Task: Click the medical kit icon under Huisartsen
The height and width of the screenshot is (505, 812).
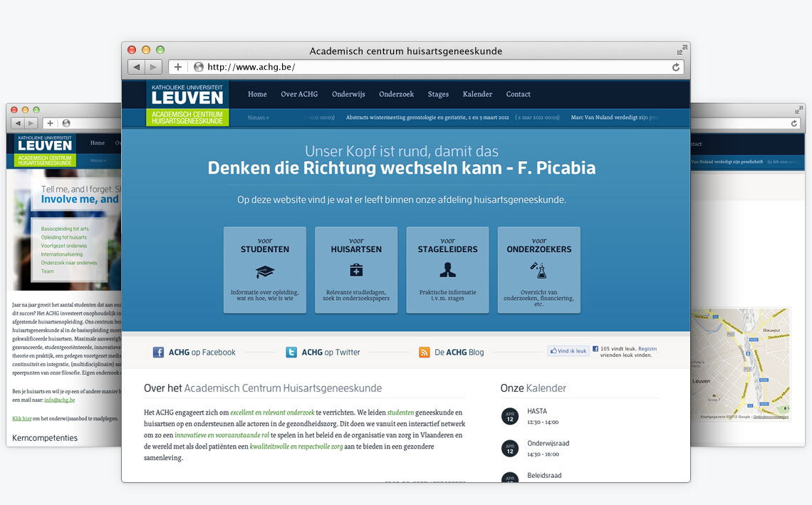Action: (356, 270)
